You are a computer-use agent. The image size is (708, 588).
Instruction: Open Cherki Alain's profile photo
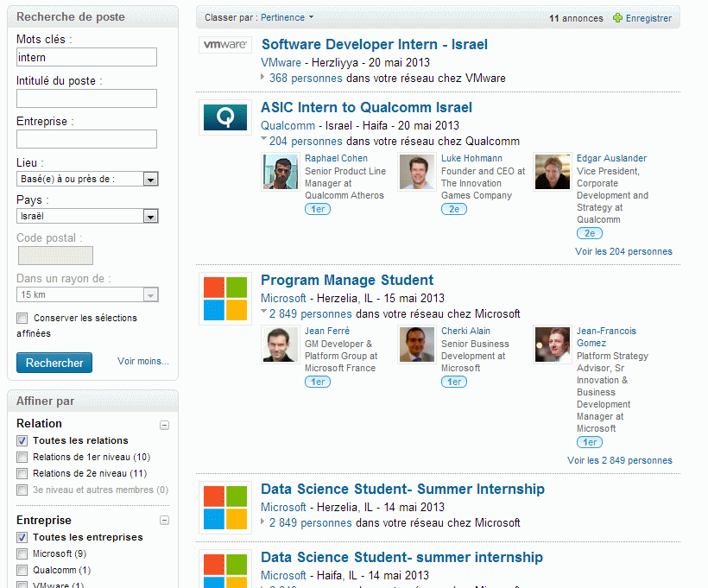417,345
